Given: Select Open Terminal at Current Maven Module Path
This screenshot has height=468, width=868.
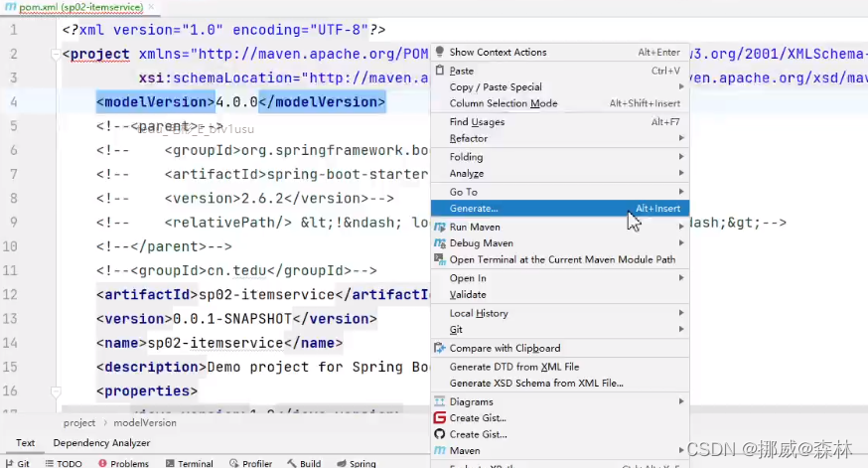Looking at the screenshot, I should (560, 259).
